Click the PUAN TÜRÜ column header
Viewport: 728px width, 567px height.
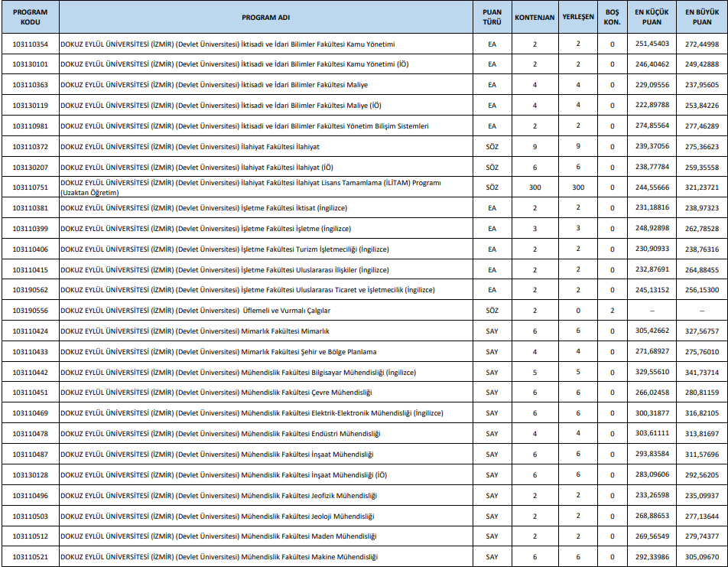pos(492,17)
